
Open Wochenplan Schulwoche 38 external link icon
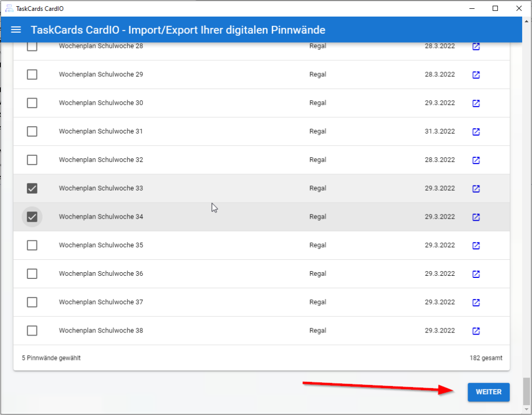click(476, 331)
